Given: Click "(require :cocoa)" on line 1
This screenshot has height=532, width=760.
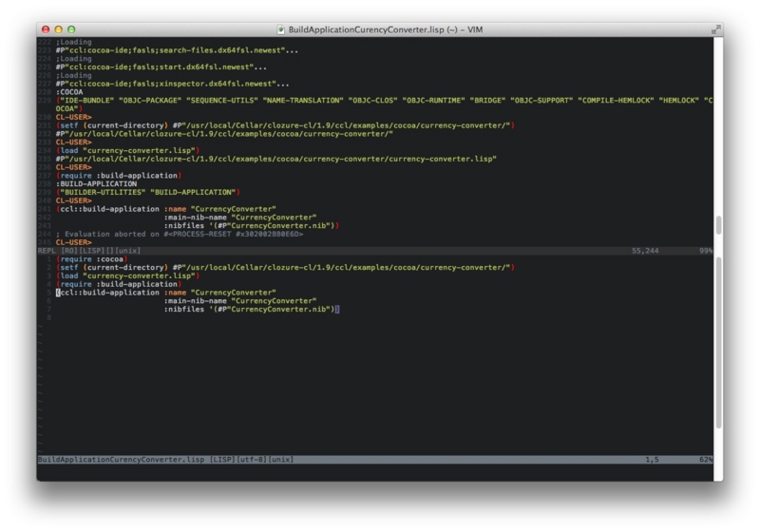Looking at the screenshot, I should (92, 259).
